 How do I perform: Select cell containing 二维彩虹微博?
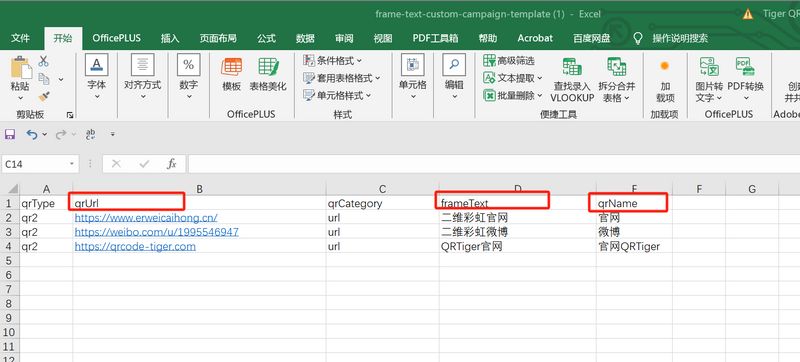point(517,232)
